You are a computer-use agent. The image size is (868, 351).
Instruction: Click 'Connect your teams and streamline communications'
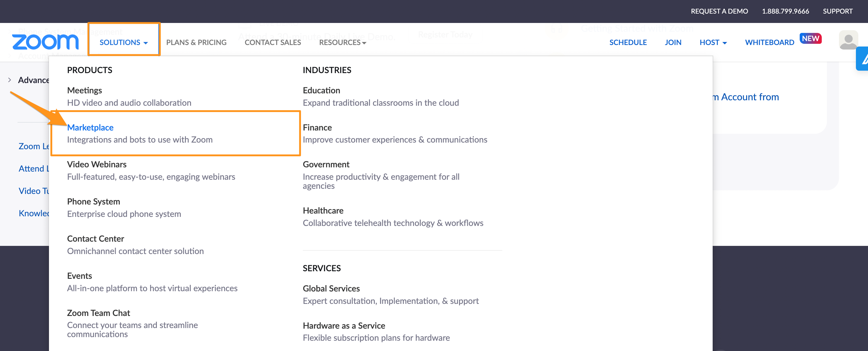click(132, 330)
